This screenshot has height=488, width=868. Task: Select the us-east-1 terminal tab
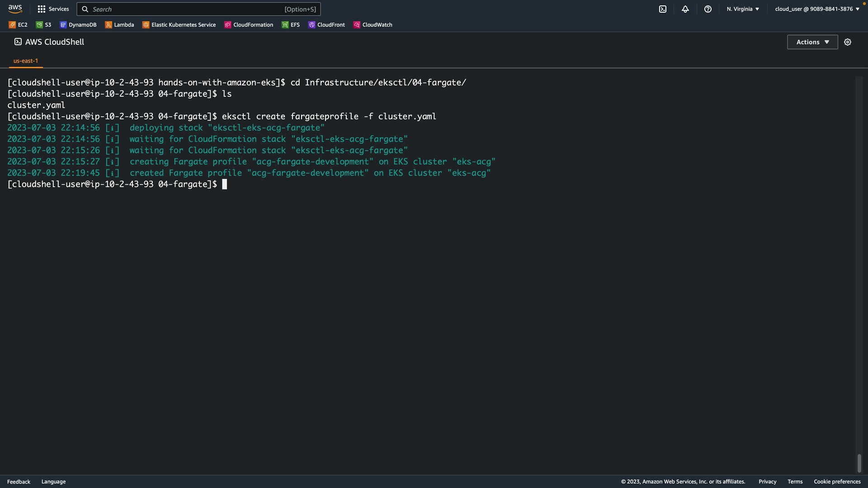tap(26, 61)
